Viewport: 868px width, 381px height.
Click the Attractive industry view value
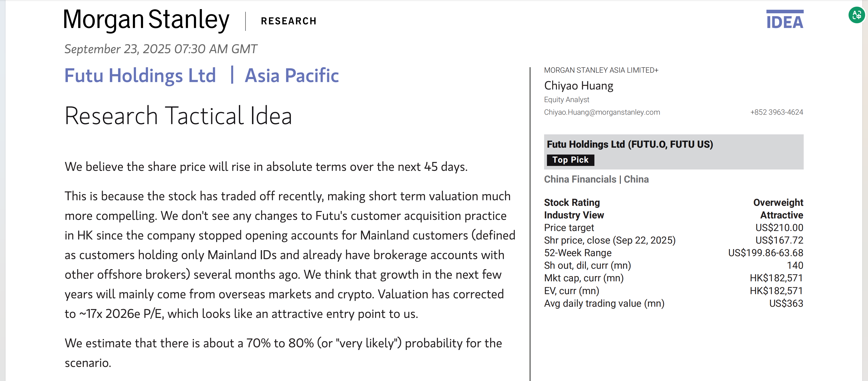781,215
